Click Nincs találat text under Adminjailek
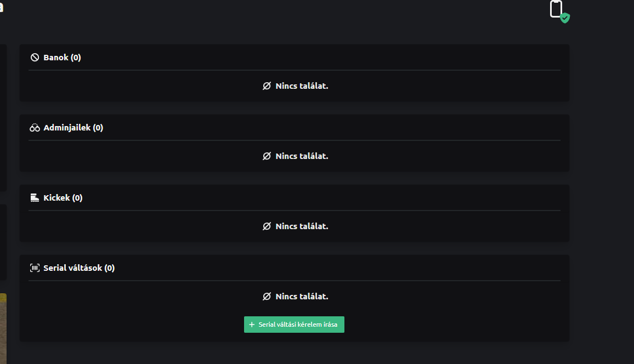The width and height of the screenshot is (634, 364). [x=302, y=156]
